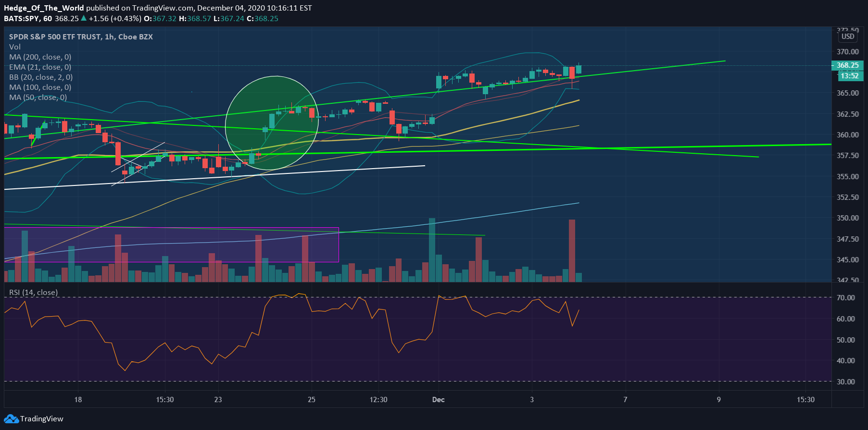Viewport: 868px width, 430px height.
Task: Click the high value H:368.57
Action: [195, 19]
